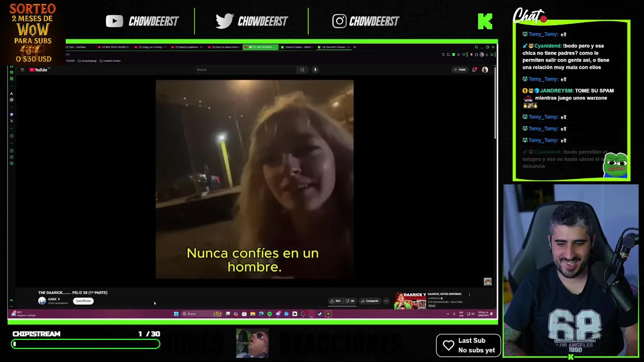
Task: Open the ESP LAA language indicator
Action: [461, 314]
